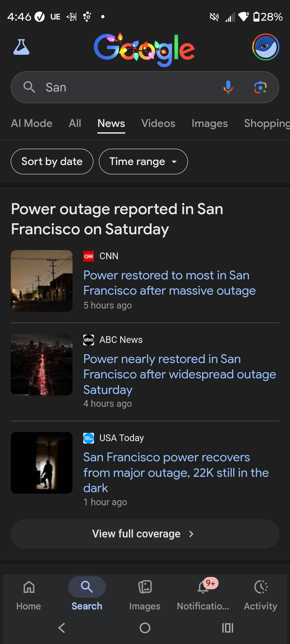Open Search Labs flask icon

[21, 47]
